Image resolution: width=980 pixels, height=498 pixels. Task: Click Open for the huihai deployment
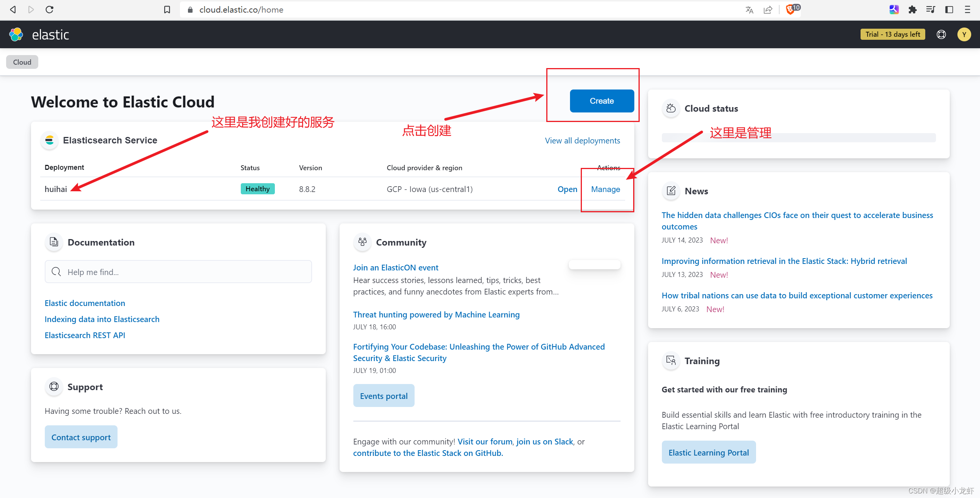tap(567, 189)
